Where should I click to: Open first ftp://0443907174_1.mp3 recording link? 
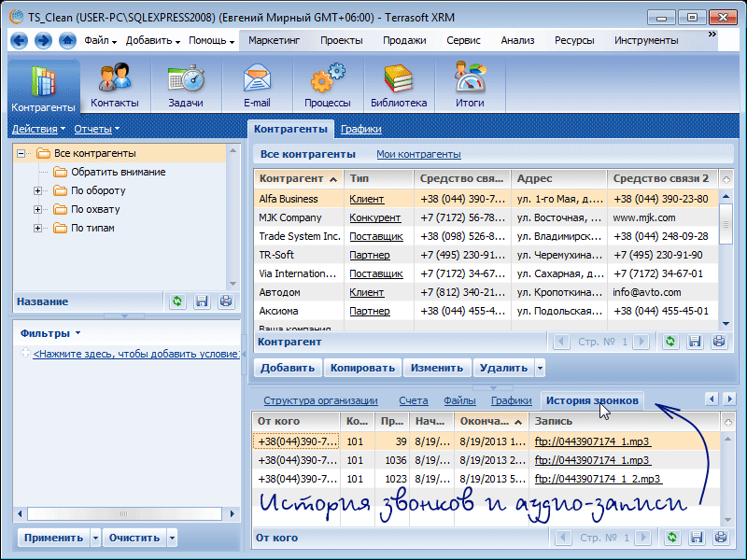coord(592,441)
